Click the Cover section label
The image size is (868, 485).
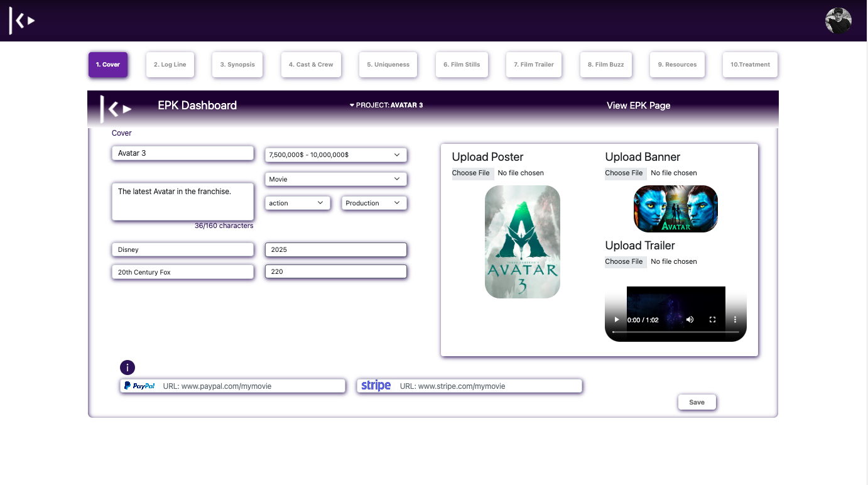pos(122,133)
